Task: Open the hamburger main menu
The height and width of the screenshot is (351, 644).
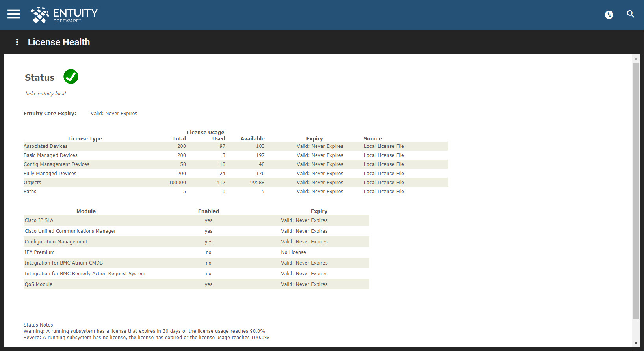Action: (x=14, y=14)
